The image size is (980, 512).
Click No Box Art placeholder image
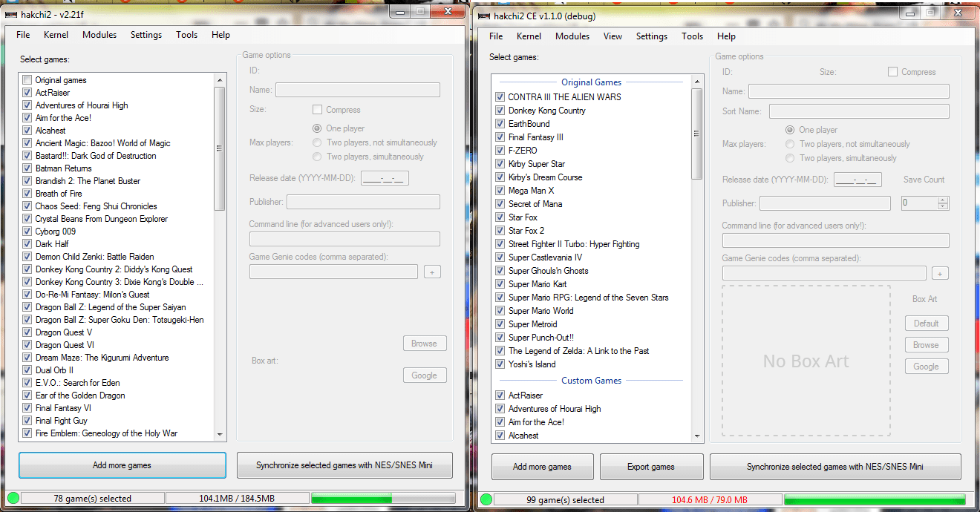click(x=806, y=362)
